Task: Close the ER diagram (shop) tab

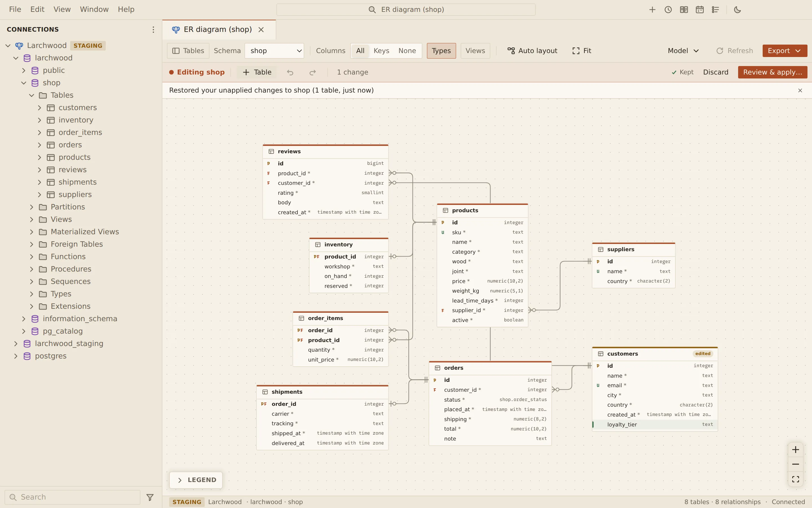Action: (x=261, y=30)
